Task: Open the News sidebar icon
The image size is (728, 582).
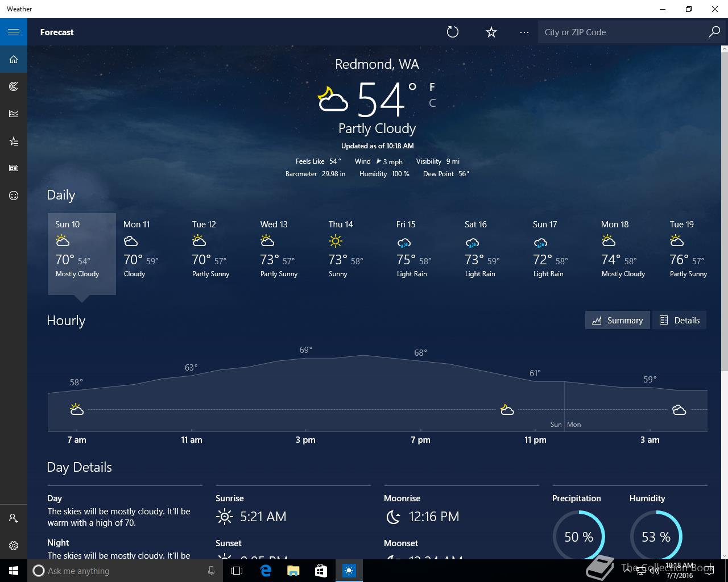Action: point(14,168)
